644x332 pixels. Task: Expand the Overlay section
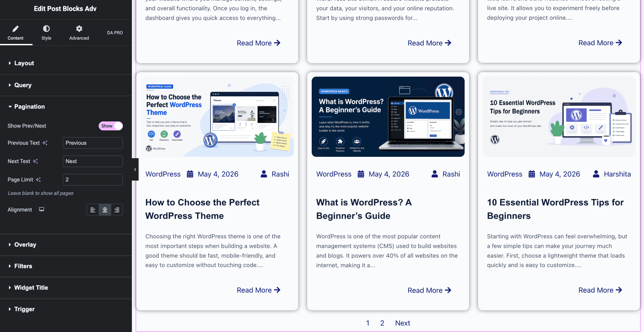[x=66, y=245]
